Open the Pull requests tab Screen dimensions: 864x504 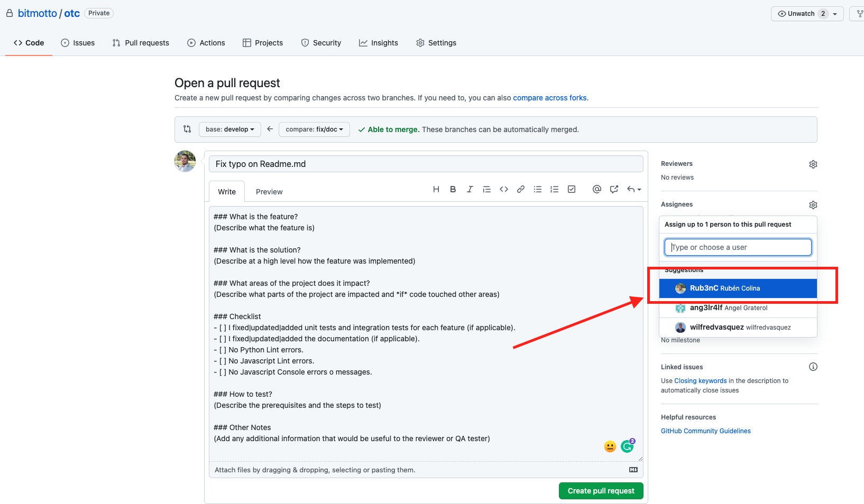coord(141,43)
